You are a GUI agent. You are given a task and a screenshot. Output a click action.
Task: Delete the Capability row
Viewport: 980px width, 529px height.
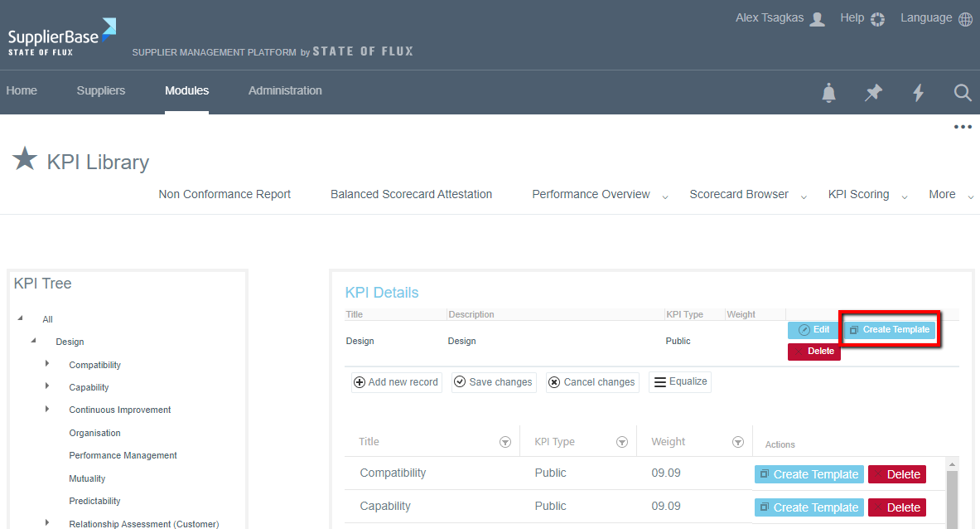tap(896, 507)
